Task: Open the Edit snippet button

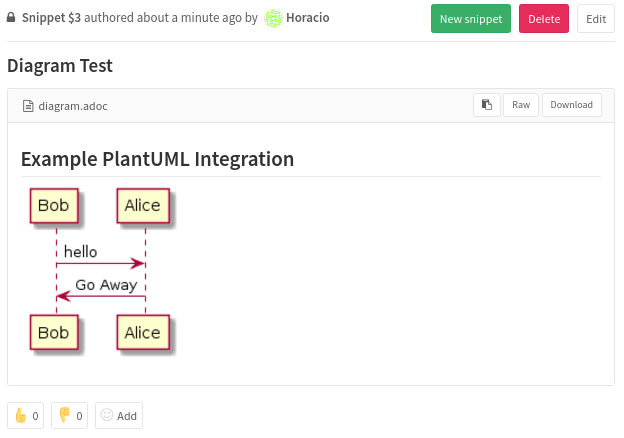Action: click(595, 18)
